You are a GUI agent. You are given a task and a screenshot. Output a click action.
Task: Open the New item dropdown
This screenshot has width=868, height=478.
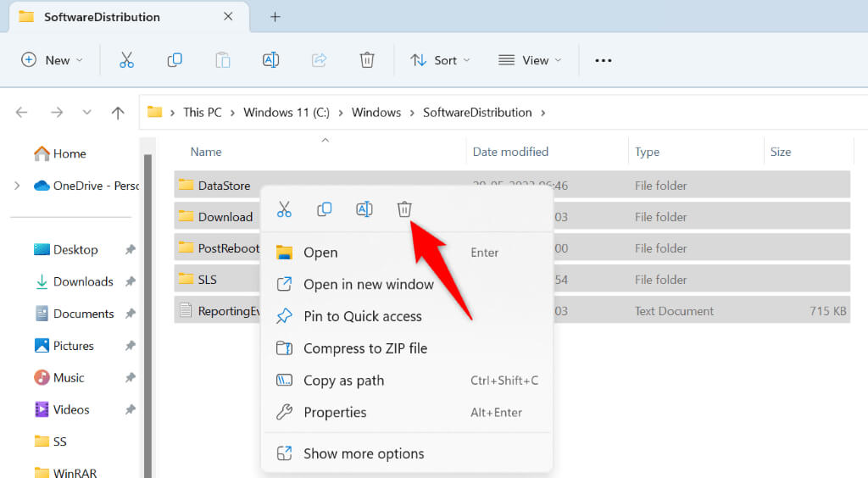coord(53,60)
